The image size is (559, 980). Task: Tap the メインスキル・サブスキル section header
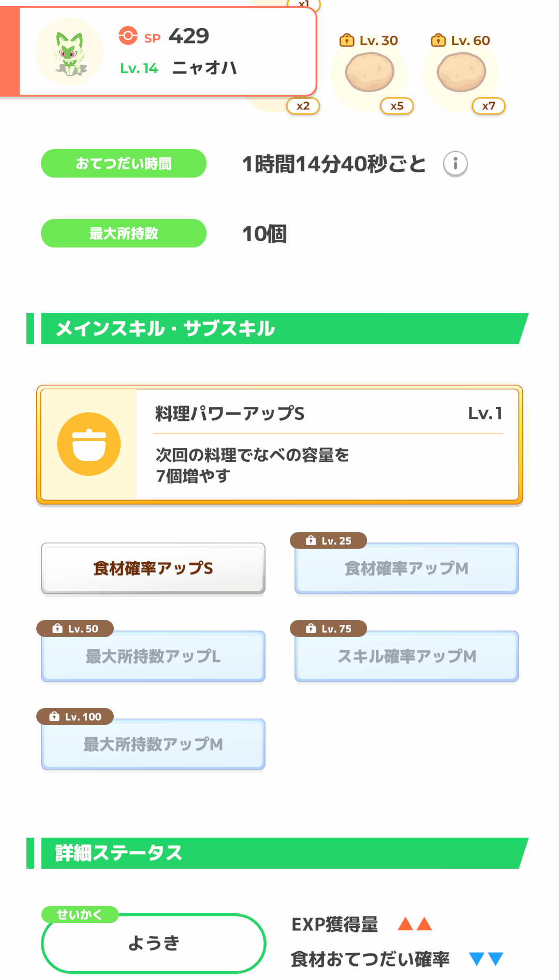[279, 329]
